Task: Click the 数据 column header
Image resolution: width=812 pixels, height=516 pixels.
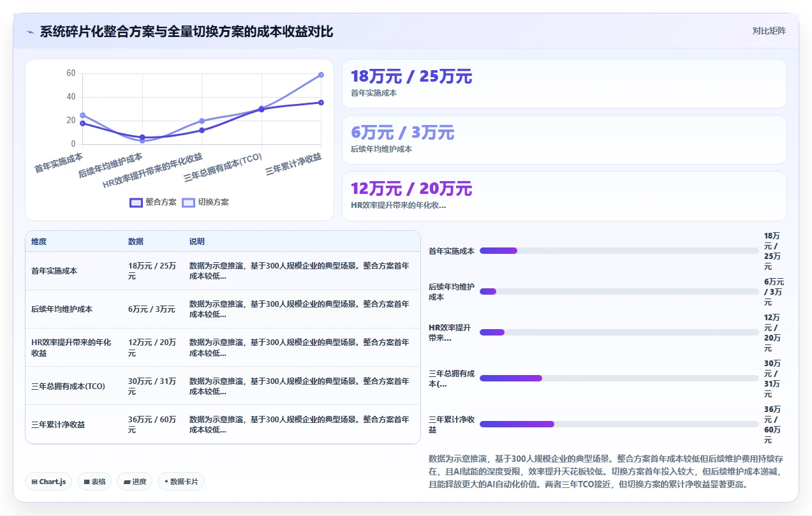Action: coord(136,242)
